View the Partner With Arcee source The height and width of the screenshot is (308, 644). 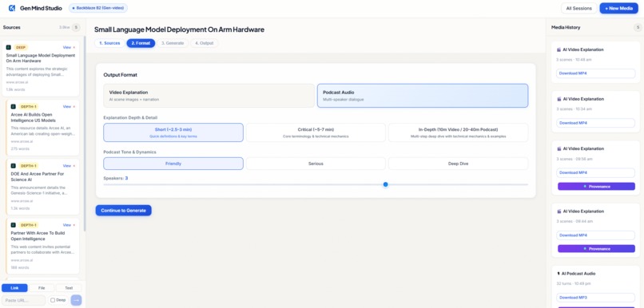[67, 225]
